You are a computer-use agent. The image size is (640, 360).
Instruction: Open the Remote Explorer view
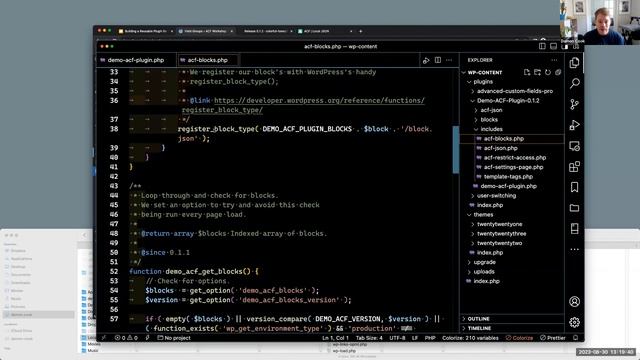click(x=574, y=146)
